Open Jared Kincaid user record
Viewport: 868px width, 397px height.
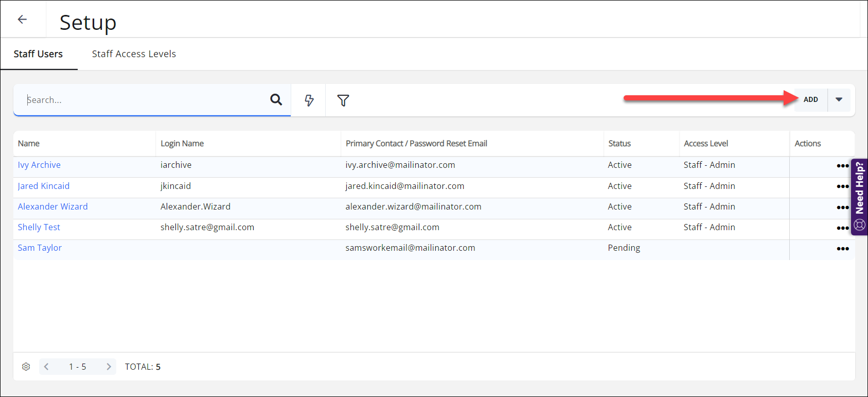click(x=44, y=186)
